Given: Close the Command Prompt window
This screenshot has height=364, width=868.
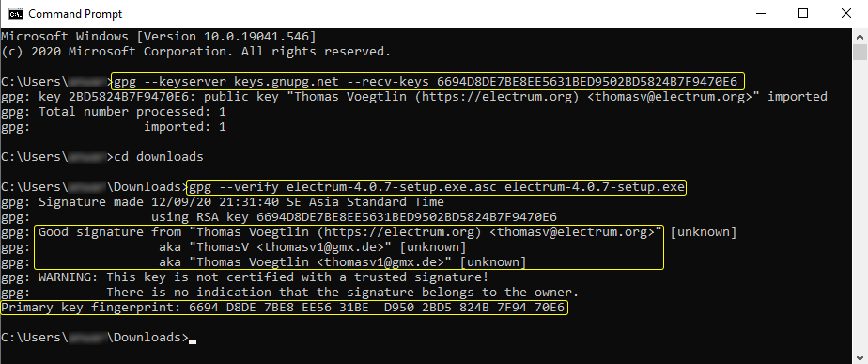Looking at the screenshot, I should pos(845,14).
